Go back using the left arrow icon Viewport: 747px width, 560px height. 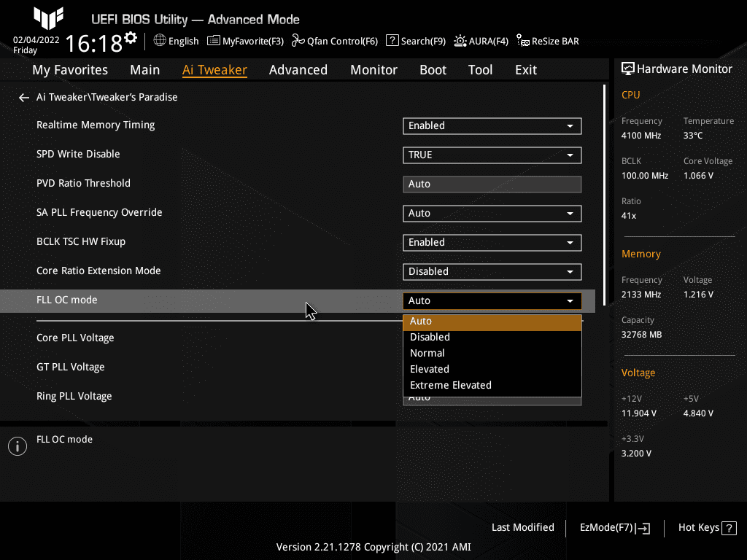tap(24, 98)
